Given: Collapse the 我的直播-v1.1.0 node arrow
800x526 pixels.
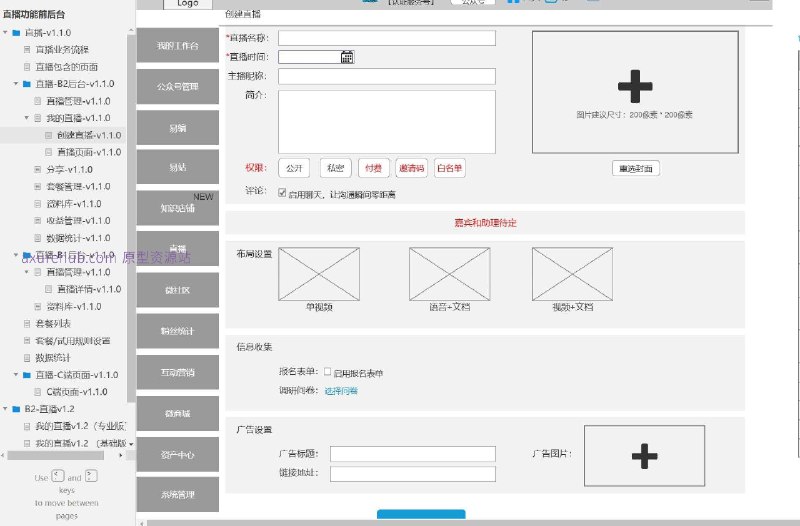Looking at the screenshot, I should pos(27,118).
